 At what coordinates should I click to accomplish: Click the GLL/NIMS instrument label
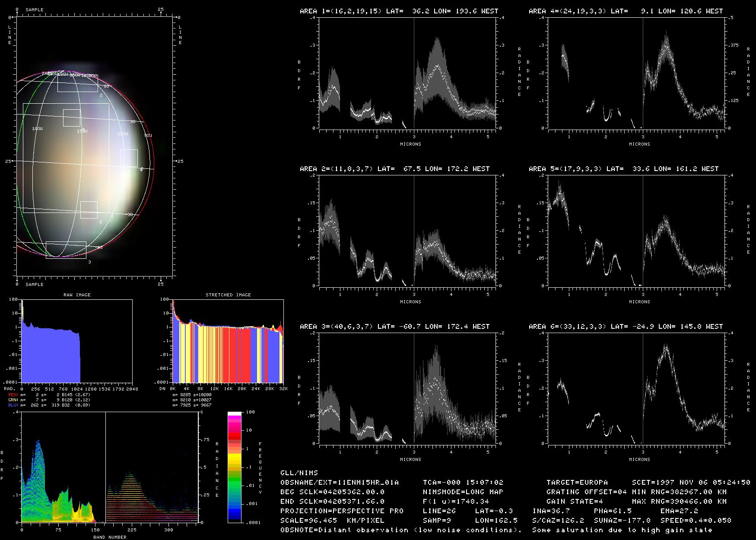[299, 473]
